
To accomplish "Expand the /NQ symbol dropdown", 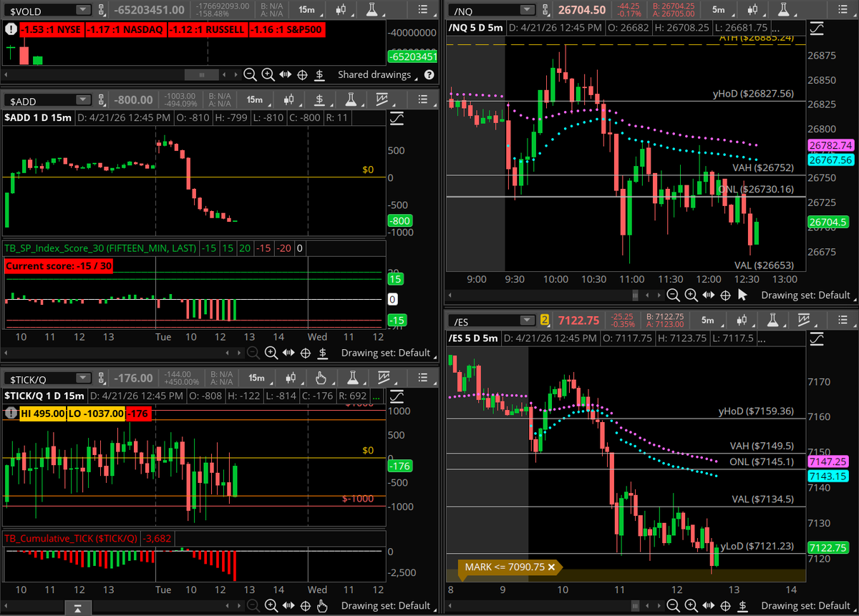I will [x=528, y=9].
